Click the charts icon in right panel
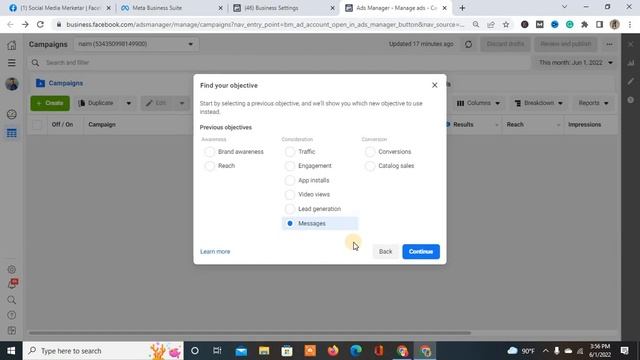Viewport: 640px width, 360px height. (631, 63)
